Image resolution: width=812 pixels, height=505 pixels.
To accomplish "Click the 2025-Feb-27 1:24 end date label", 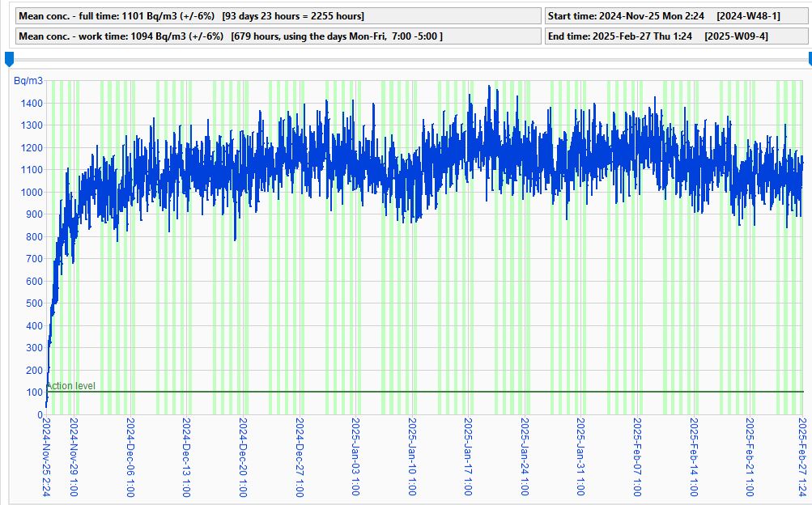I will (x=802, y=457).
